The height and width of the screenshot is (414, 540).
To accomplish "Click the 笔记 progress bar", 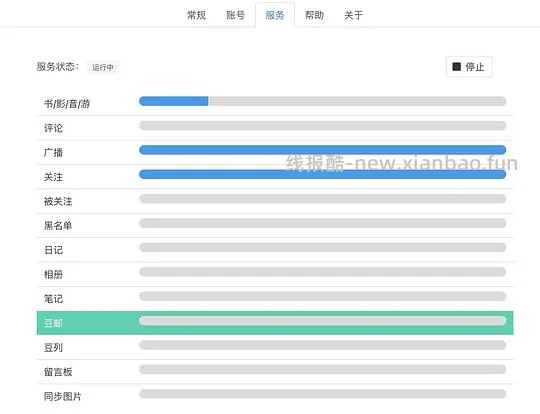I will pyautogui.click(x=322, y=296).
